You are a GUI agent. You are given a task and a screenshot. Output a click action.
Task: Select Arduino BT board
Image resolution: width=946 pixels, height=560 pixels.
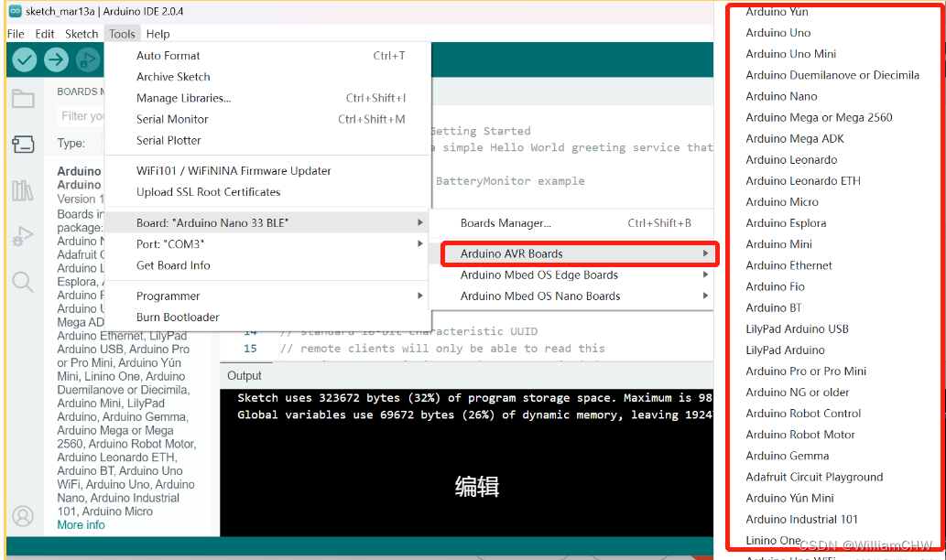coord(774,307)
